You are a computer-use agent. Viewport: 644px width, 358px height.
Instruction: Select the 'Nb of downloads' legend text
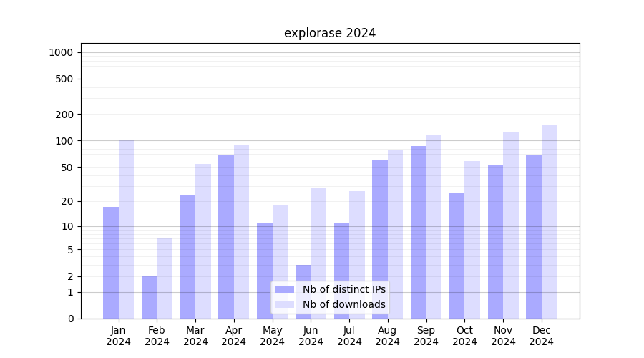343,304
